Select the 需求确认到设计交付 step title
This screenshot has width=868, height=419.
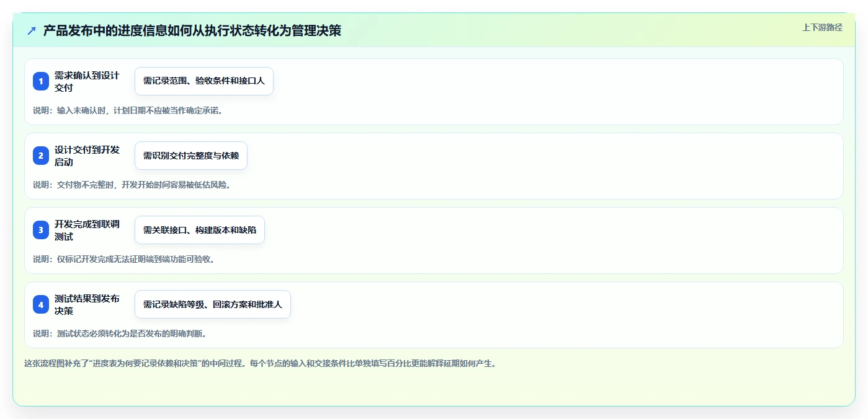pos(87,81)
